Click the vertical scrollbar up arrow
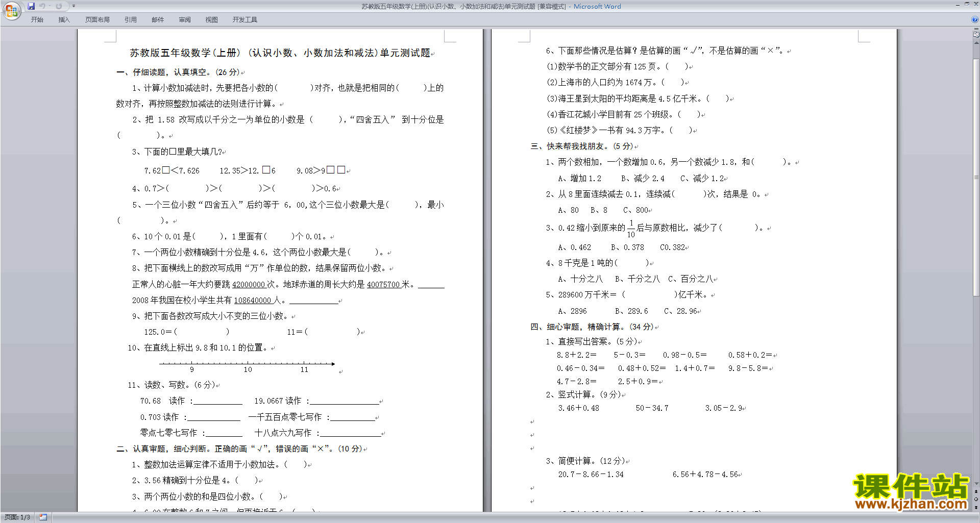Image resolution: width=980 pixels, height=523 pixels. pyautogui.click(x=976, y=42)
